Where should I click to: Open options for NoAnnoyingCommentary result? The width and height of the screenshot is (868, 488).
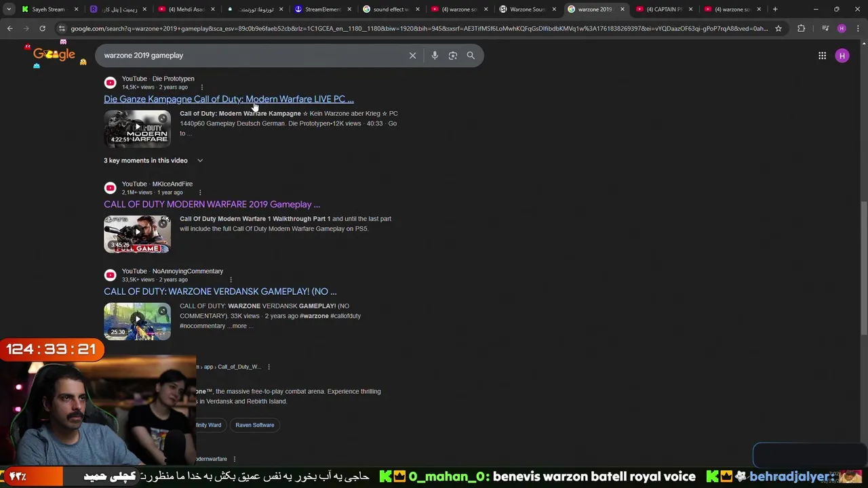(231, 280)
